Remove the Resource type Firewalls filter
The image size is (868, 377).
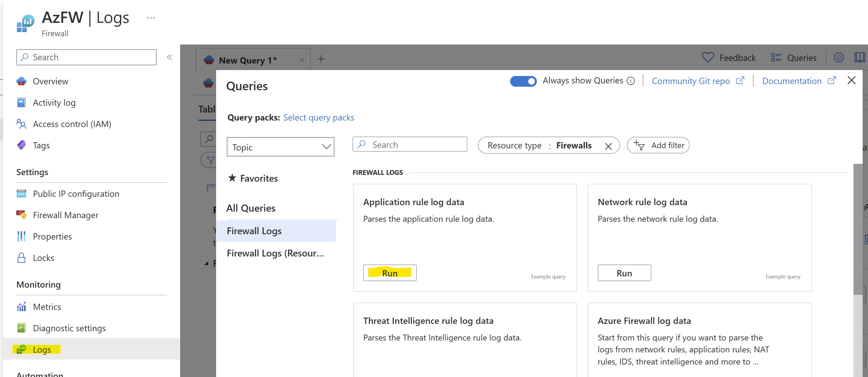click(608, 146)
